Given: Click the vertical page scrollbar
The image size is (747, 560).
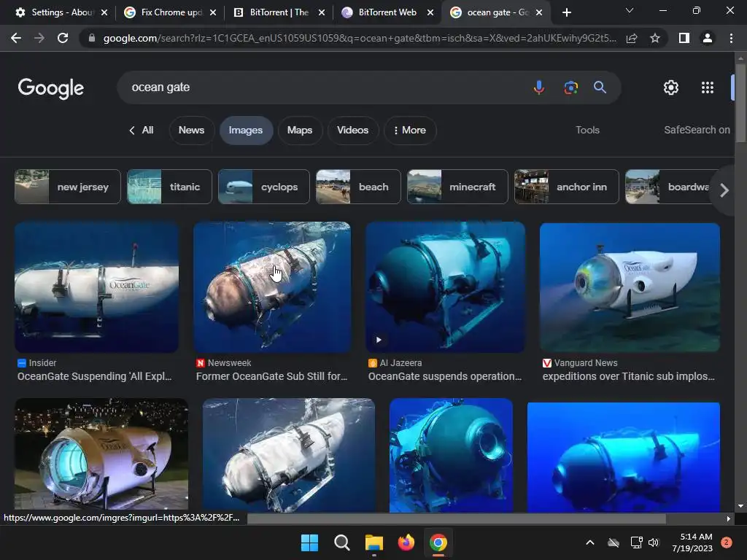Looking at the screenshot, I should pyautogui.click(x=740, y=102).
